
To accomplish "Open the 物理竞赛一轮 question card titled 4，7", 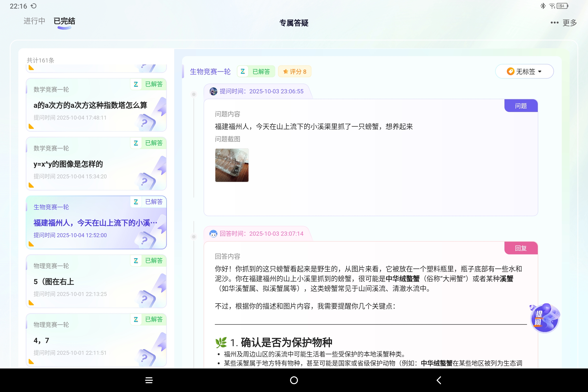I will [x=96, y=340].
